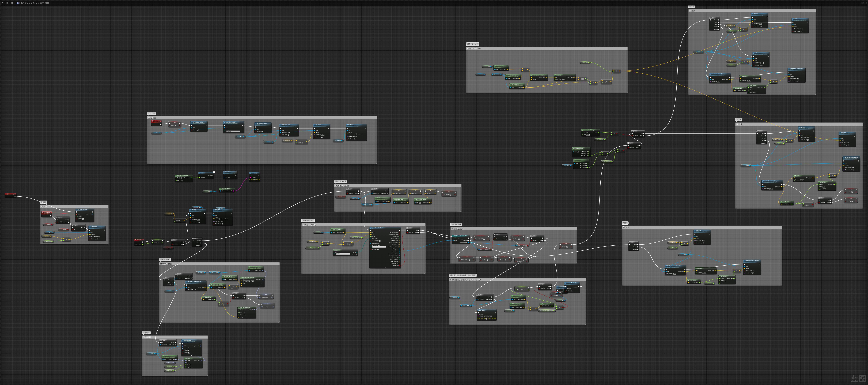The image size is (868, 385).
Task: Toggle Ignore Self on SphereTraceForObjects
Action: (x=378, y=250)
